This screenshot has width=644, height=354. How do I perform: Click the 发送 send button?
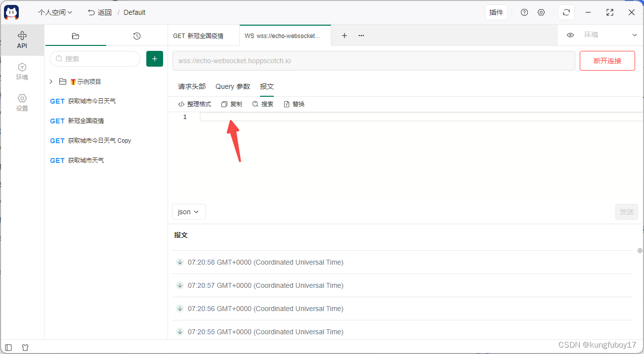point(627,212)
